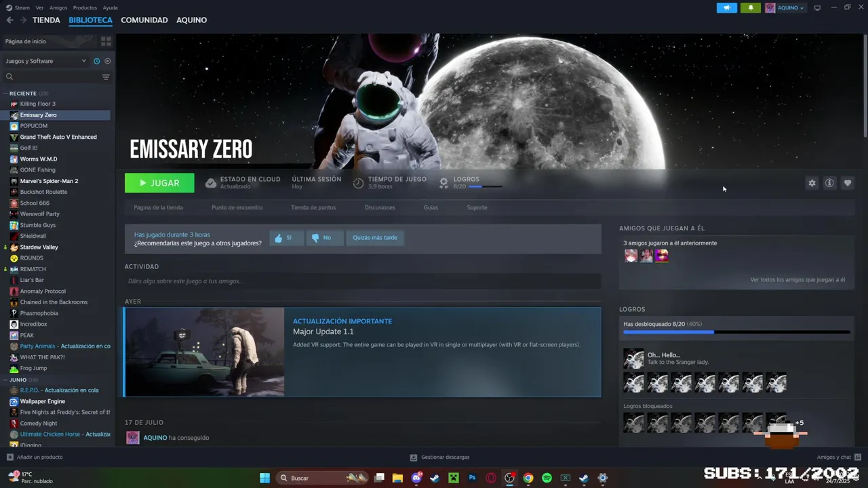Enter Big Picture mode monitor icon

tap(817, 8)
